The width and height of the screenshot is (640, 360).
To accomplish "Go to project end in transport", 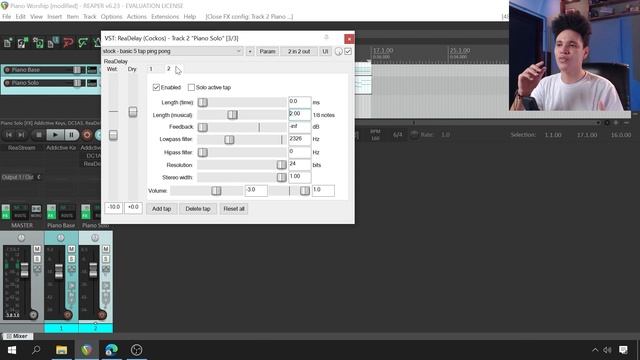I will tap(21, 135).
